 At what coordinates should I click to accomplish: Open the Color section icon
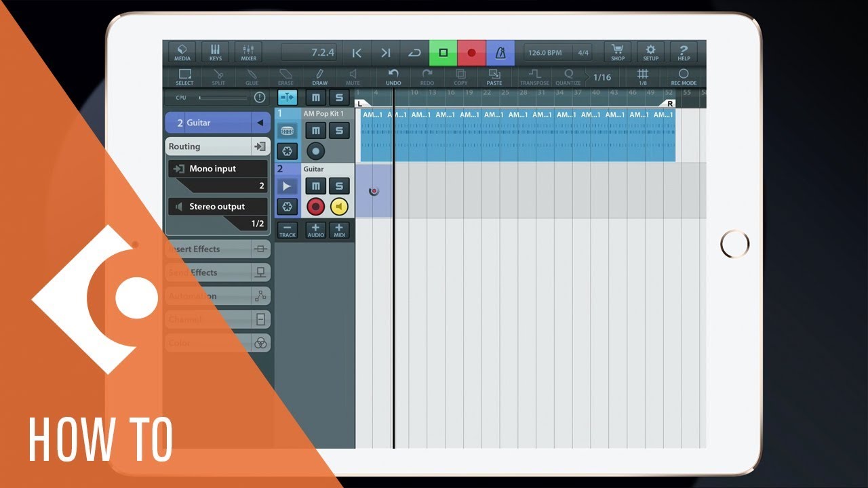(260, 343)
